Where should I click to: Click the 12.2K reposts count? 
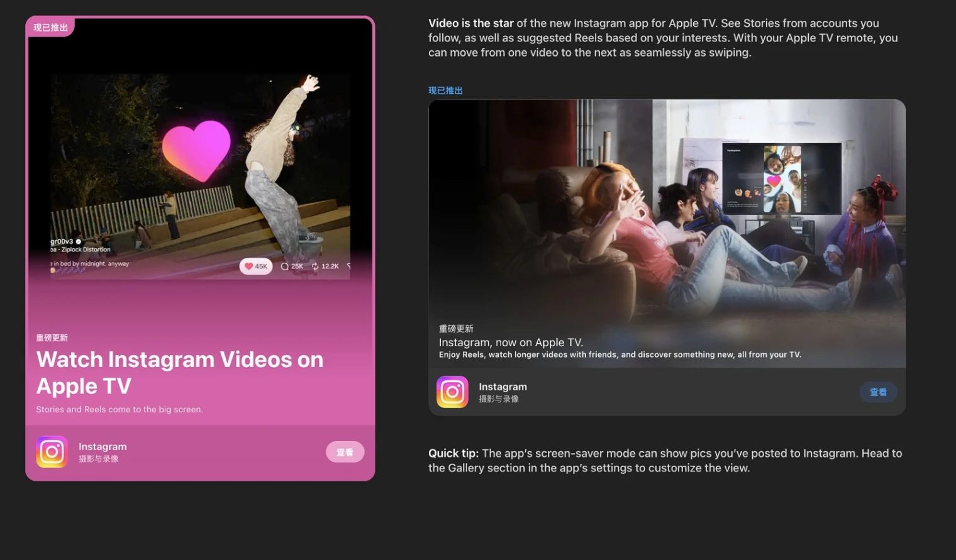[x=325, y=266]
